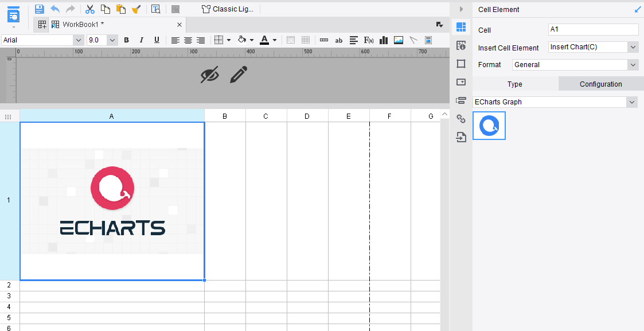Image resolution: width=644 pixels, height=331 pixels.
Task: Open the hyperlink chain icon in sidebar
Action: 461,119
